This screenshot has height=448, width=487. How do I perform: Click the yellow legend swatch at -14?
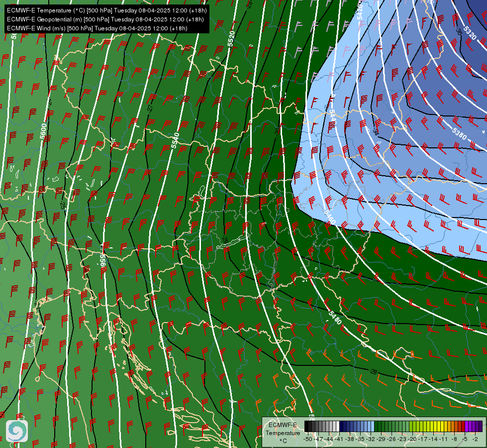[x=435, y=426]
